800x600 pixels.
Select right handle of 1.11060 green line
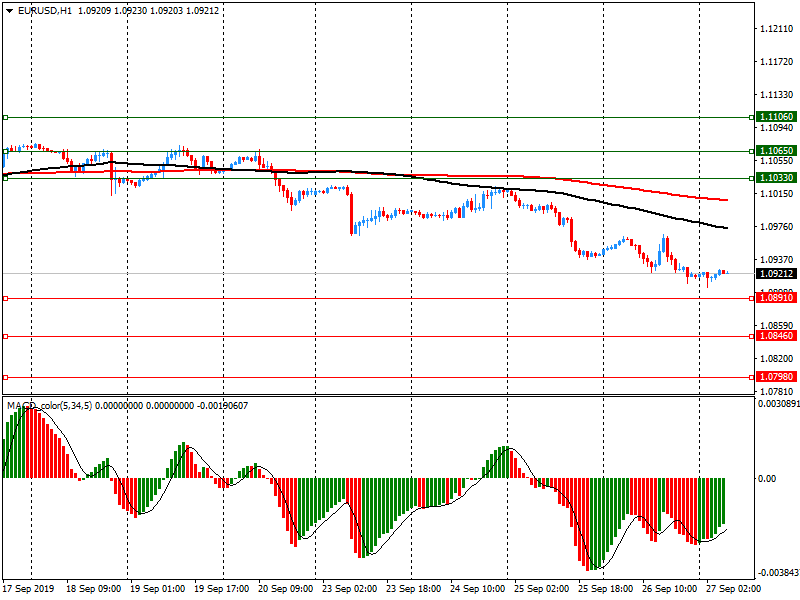[x=752, y=118]
